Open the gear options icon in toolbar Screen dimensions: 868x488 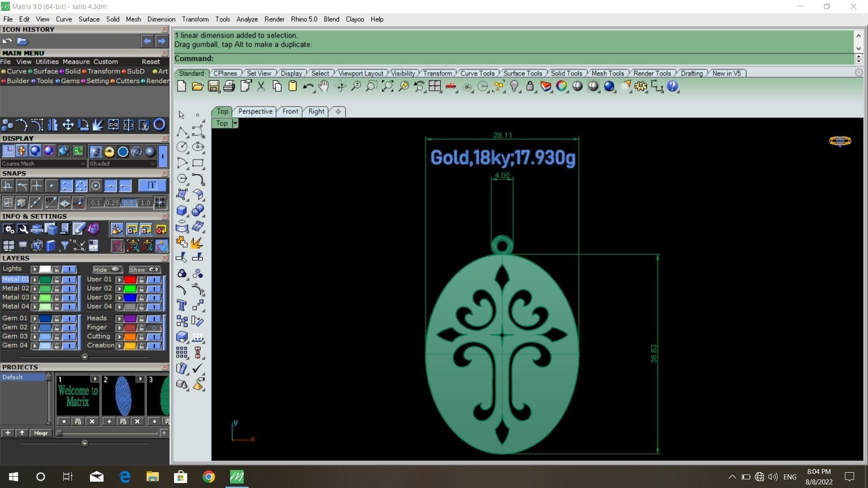tap(641, 86)
